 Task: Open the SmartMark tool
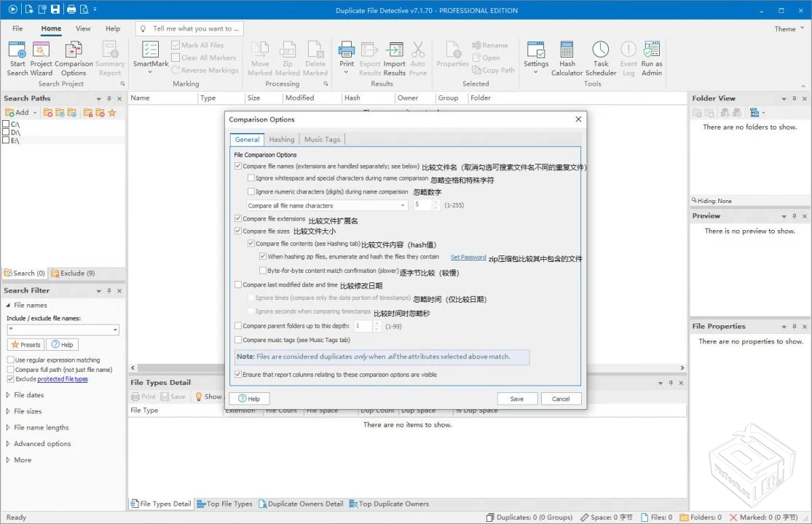click(150, 55)
